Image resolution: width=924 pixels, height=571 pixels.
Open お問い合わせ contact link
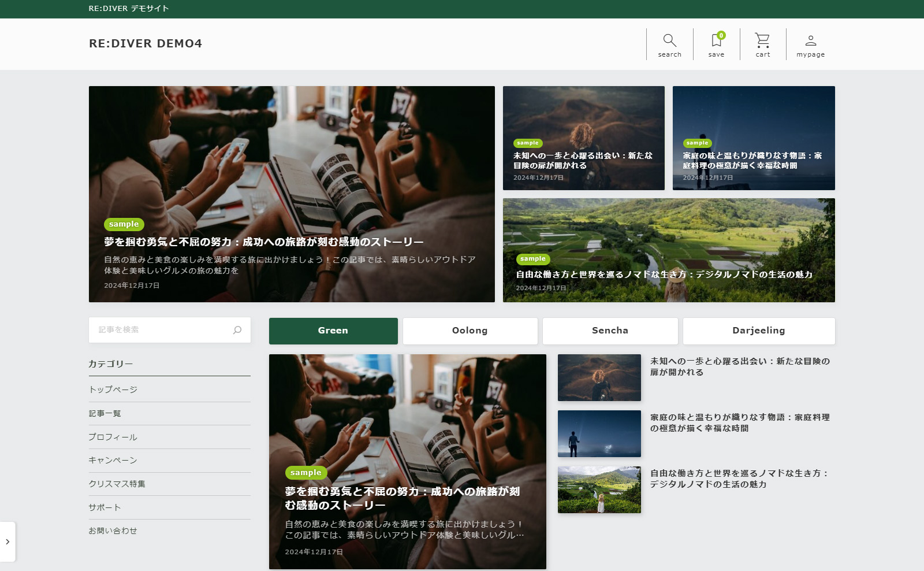coord(113,531)
